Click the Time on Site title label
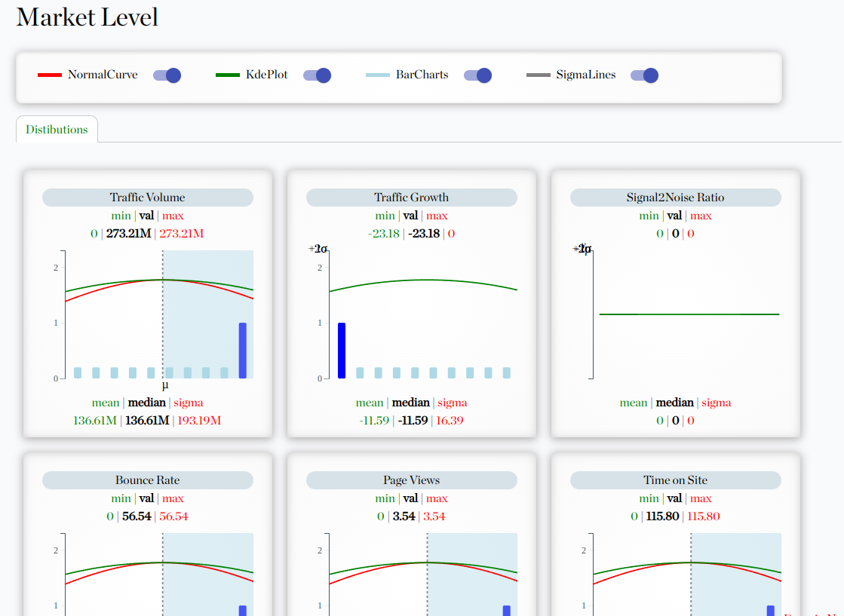 675,480
